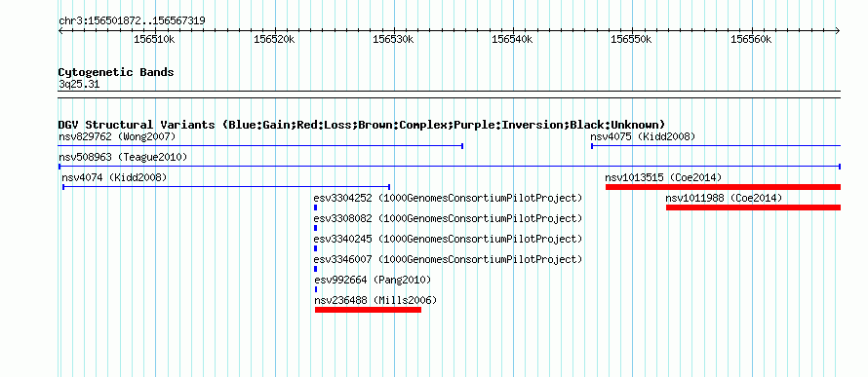Select the nsv1011988 red loss bar

[x=754, y=207]
